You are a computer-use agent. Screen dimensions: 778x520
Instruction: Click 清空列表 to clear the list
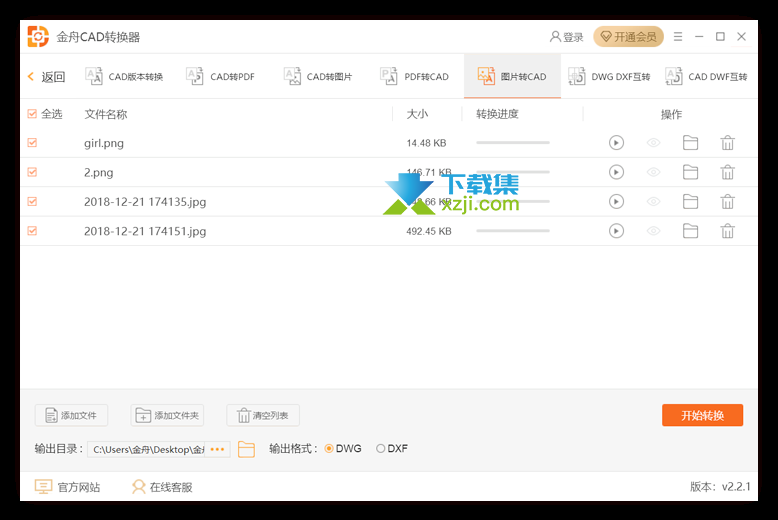263,415
